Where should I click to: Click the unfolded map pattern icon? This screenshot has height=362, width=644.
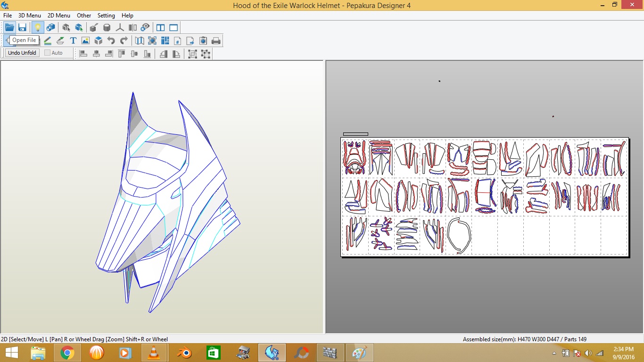point(140,41)
